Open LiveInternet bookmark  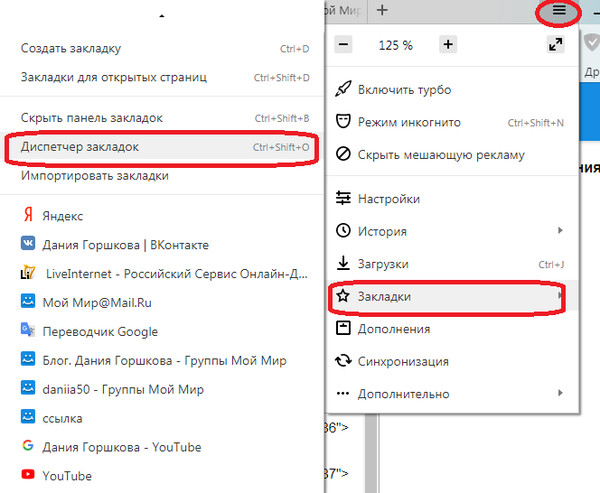pyautogui.click(x=162, y=274)
